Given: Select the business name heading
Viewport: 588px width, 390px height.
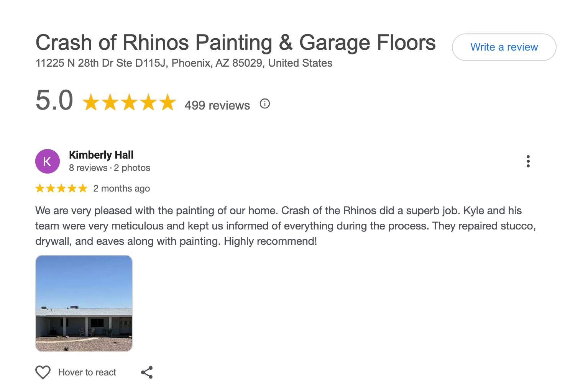Looking at the screenshot, I should [235, 43].
